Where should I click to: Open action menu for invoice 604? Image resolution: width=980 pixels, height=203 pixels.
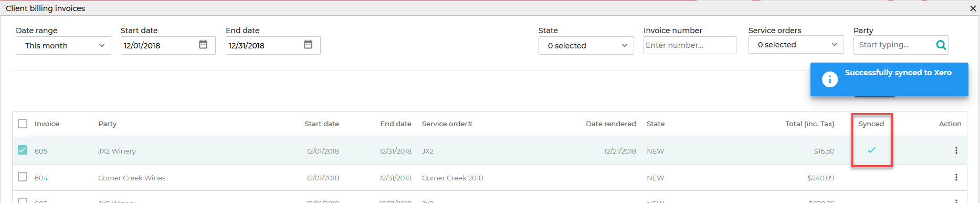[956, 177]
